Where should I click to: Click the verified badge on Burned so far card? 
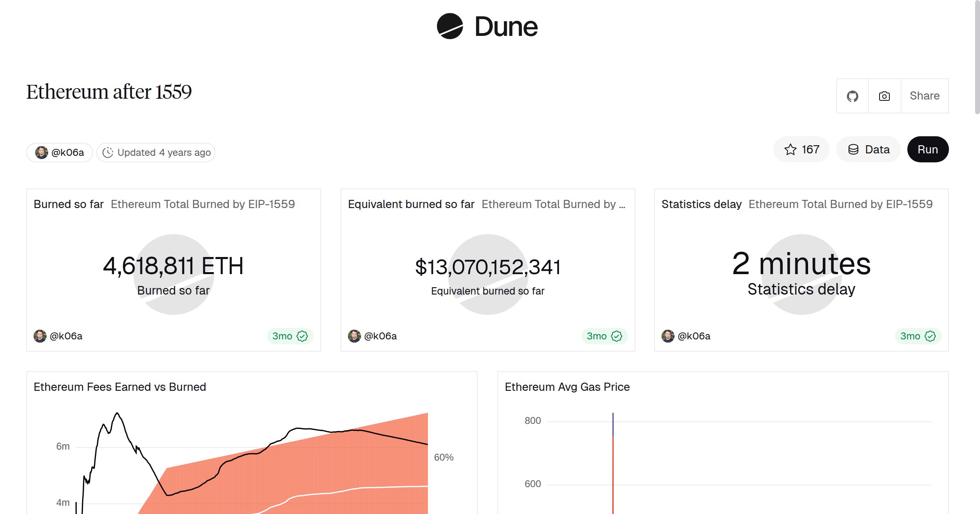[x=302, y=336]
